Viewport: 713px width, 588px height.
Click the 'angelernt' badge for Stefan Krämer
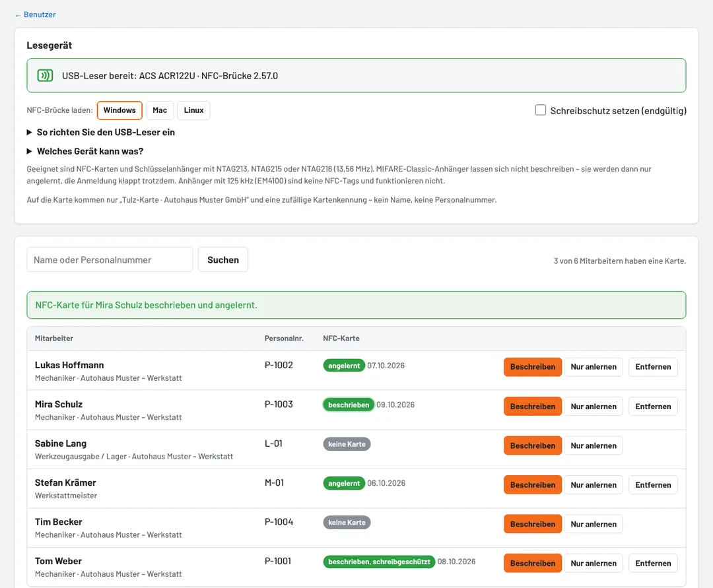(x=344, y=483)
